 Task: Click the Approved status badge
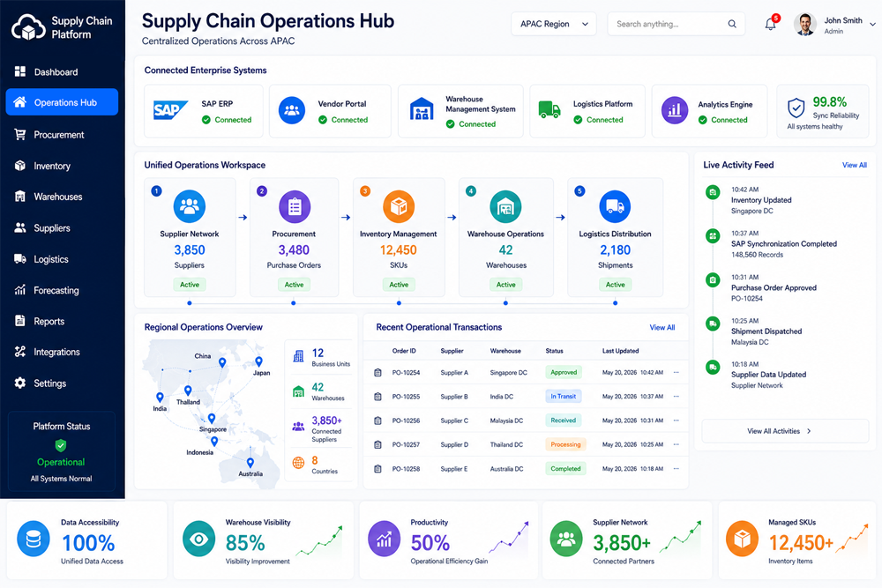point(564,372)
